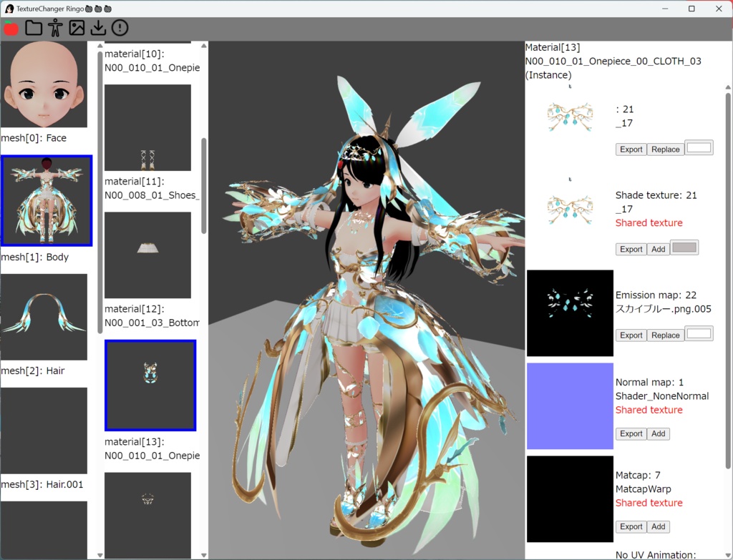The image size is (733, 560).
Task: Select the material[12]: N00_001_03_Bottom thumbnail
Action: pyautogui.click(x=148, y=255)
